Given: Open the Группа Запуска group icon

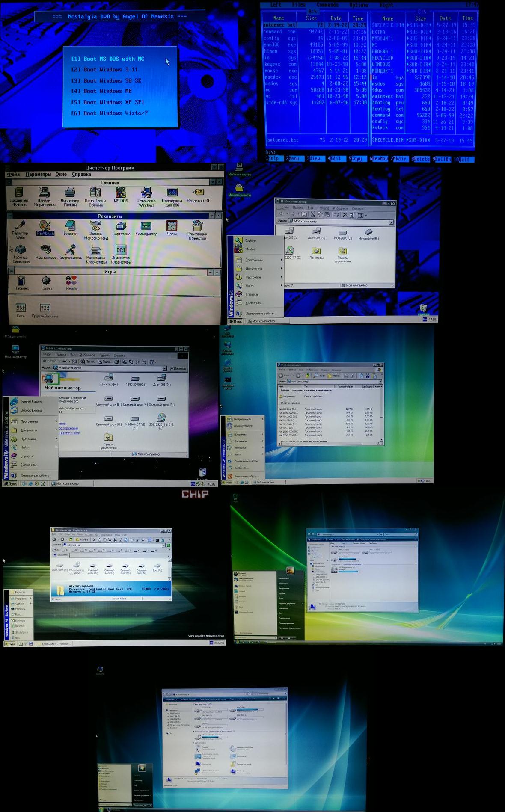Looking at the screenshot, I should click(45, 311).
